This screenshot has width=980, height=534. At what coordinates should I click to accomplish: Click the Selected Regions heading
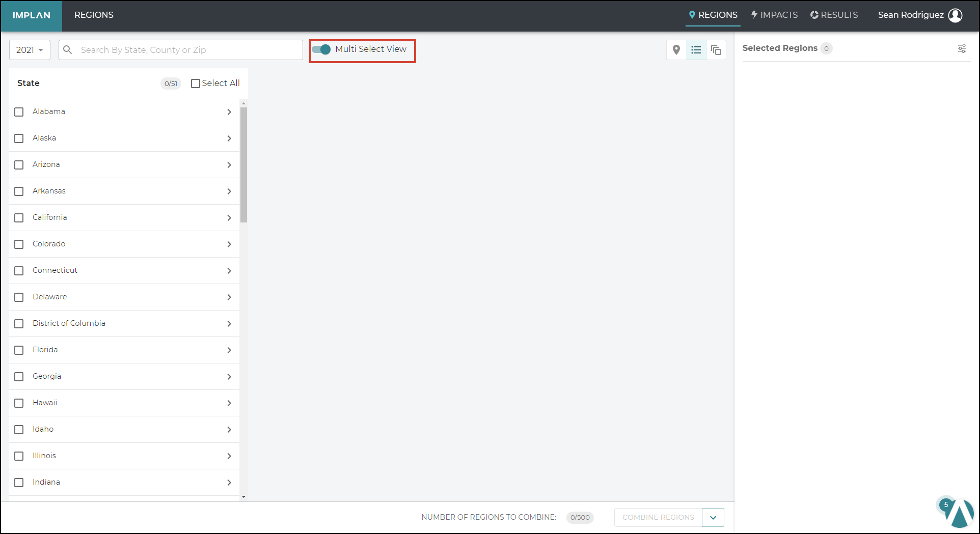[x=780, y=48]
